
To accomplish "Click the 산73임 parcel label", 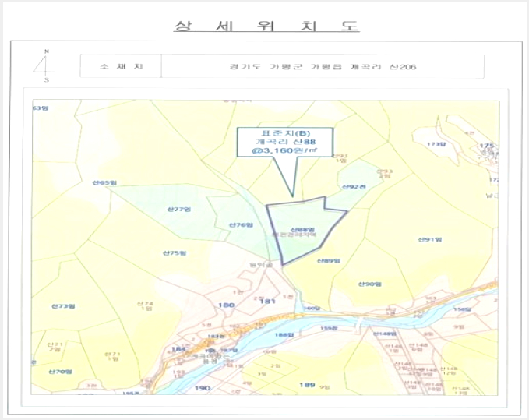I will [x=63, y=306].
